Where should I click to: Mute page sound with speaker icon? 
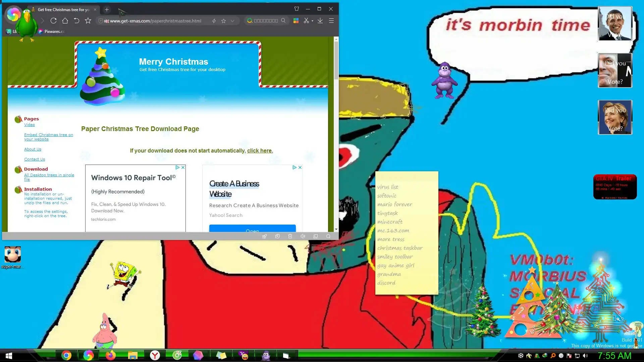(x=303, y=236)
